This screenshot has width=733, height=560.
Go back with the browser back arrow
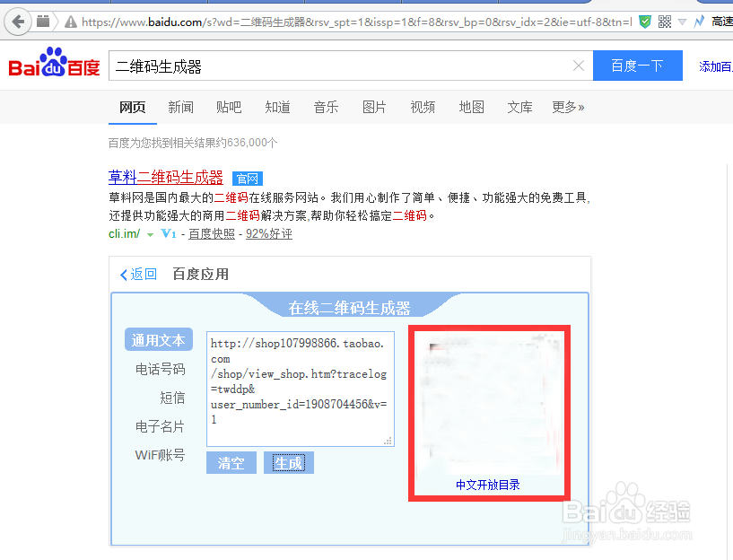pyautogui.click(x=18, y=22)
